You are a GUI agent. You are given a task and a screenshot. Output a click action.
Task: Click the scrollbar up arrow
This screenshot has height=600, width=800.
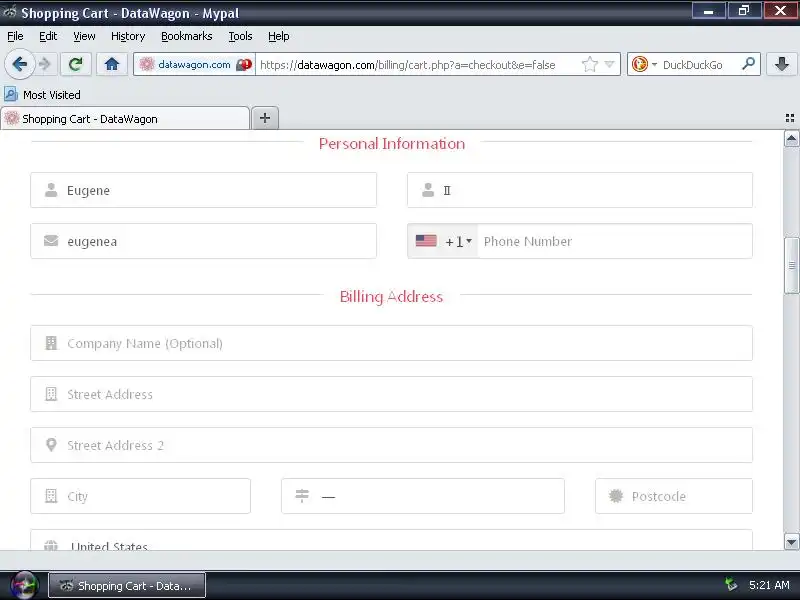click(x=791, y=139)
